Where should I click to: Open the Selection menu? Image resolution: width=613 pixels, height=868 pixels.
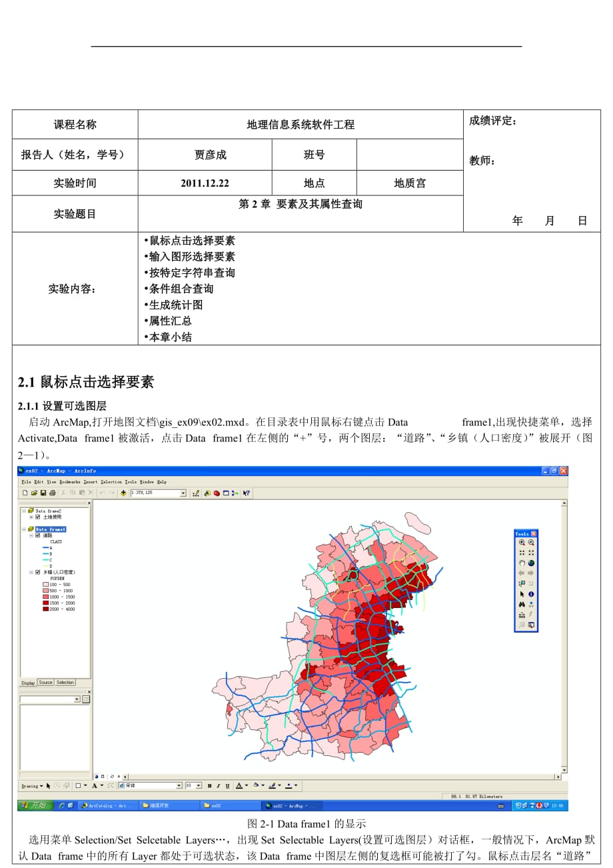coord(111,481)
